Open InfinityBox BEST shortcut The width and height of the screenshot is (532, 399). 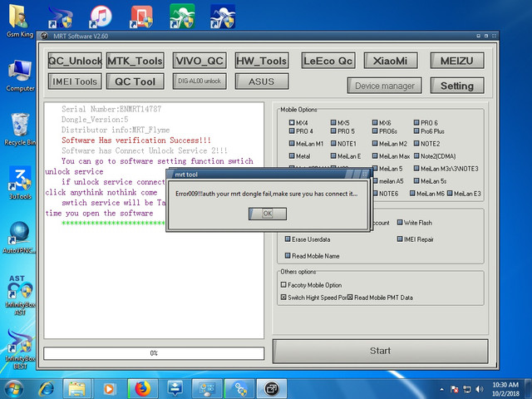click(20, 349)
